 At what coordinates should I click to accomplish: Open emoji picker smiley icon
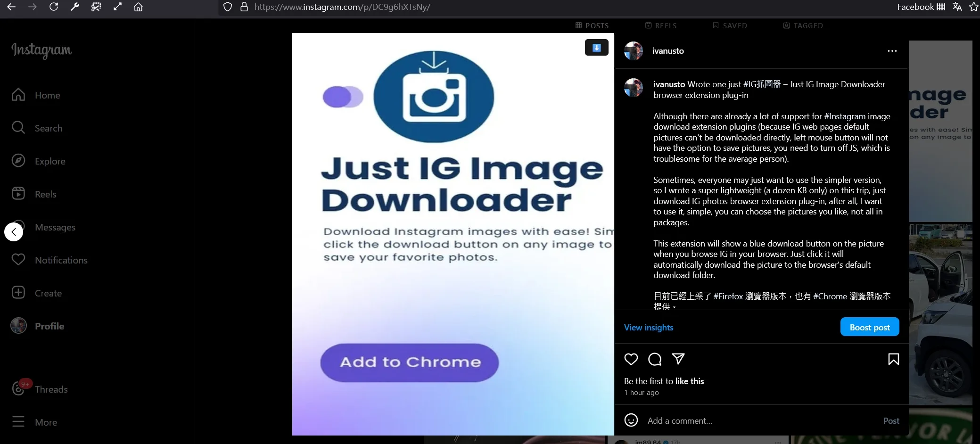(x=631, y=420)
